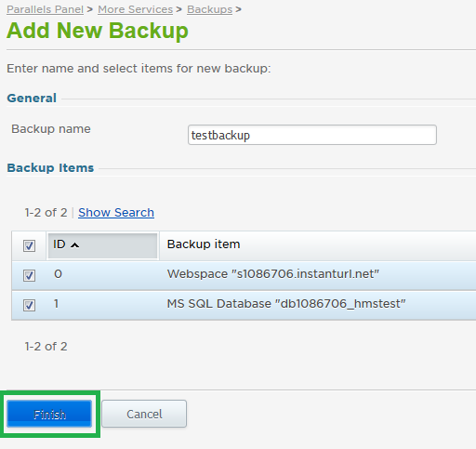
Task: Uncheck the Webspace s1086706.instanturl.net checkbox
Action: pyautogui.click(x=29, y=275)
